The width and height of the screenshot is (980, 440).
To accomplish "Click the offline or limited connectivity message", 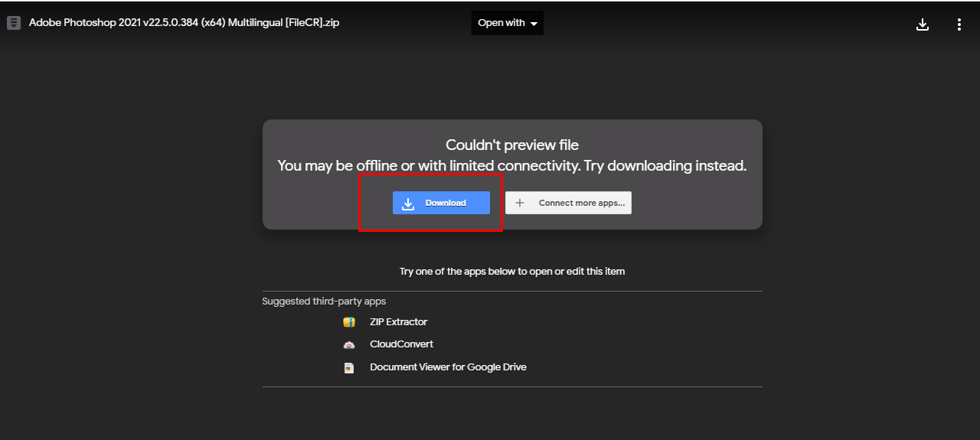I will click(512, 165).
